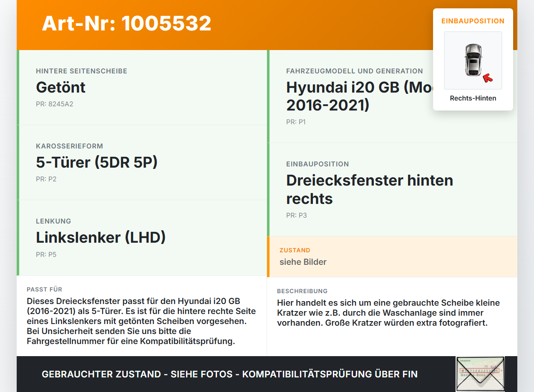Screen dimensions: 534x392
Task: Click 'siehe Bilder' condition text
Action: (x=303, y=262)
